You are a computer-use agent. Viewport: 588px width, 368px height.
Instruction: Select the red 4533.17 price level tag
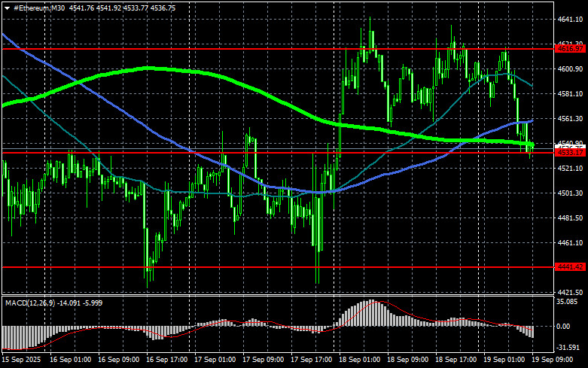coord(570,153)
